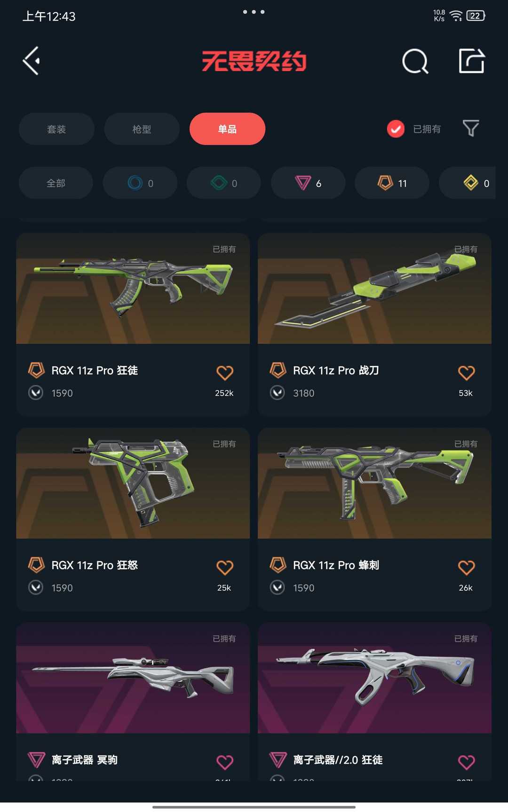Filter by blue circle tier with 0
Image resolution: width=508 pixels, height=812 pixels.
tap(140, 183)
